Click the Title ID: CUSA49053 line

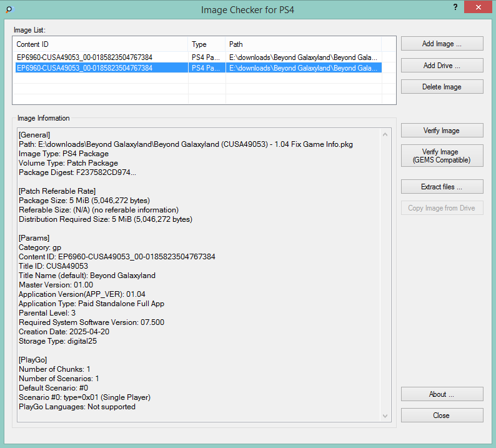click(x=53, y=266)
